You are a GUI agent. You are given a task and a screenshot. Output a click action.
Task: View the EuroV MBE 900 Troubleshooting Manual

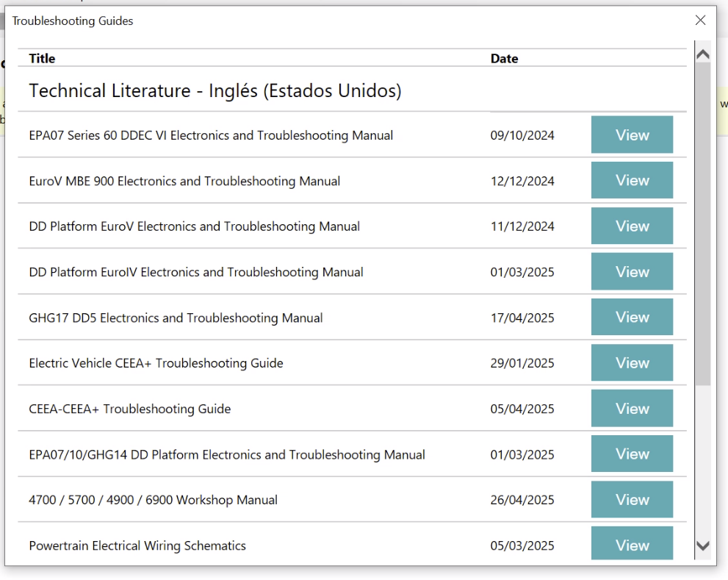(x=632, y=181)
